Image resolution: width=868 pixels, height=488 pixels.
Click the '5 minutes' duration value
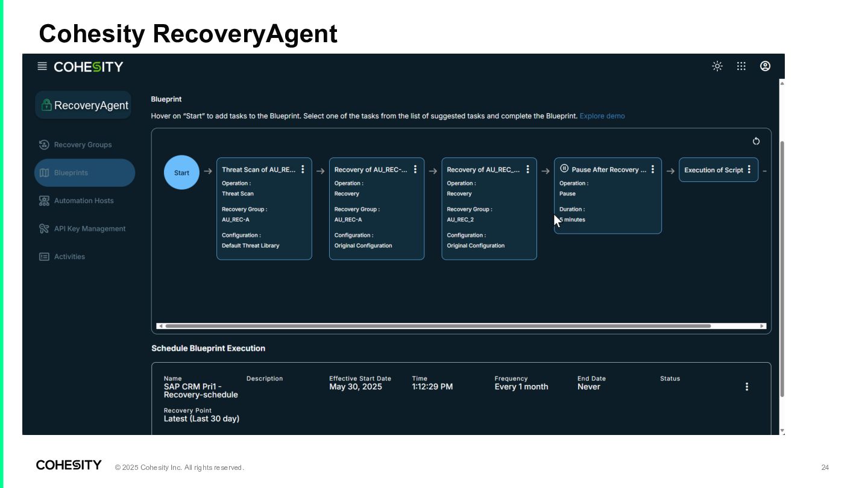click(x=573, y=220)
